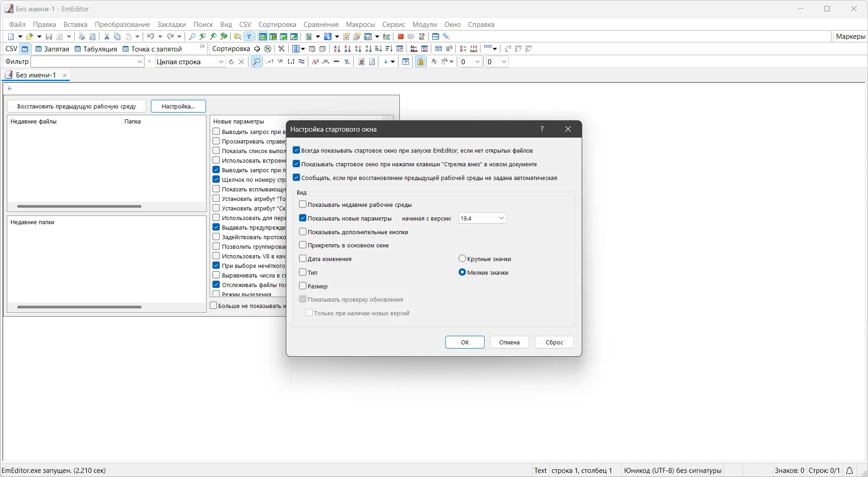Select 'Крупные значки' radio button
The height and width of the screenshot is (477, 868).
click(x=462, y=259)
